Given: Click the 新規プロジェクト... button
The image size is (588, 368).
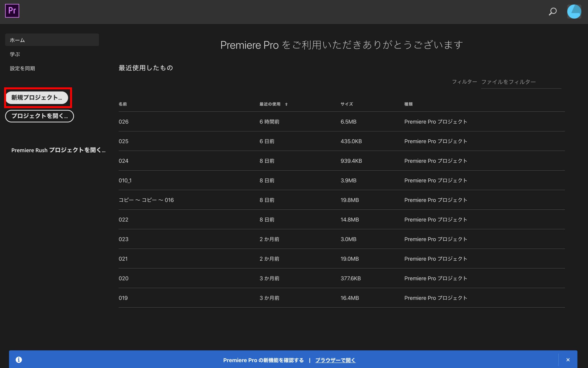Looking at the screenshot, I should click(x=37, y=98).
